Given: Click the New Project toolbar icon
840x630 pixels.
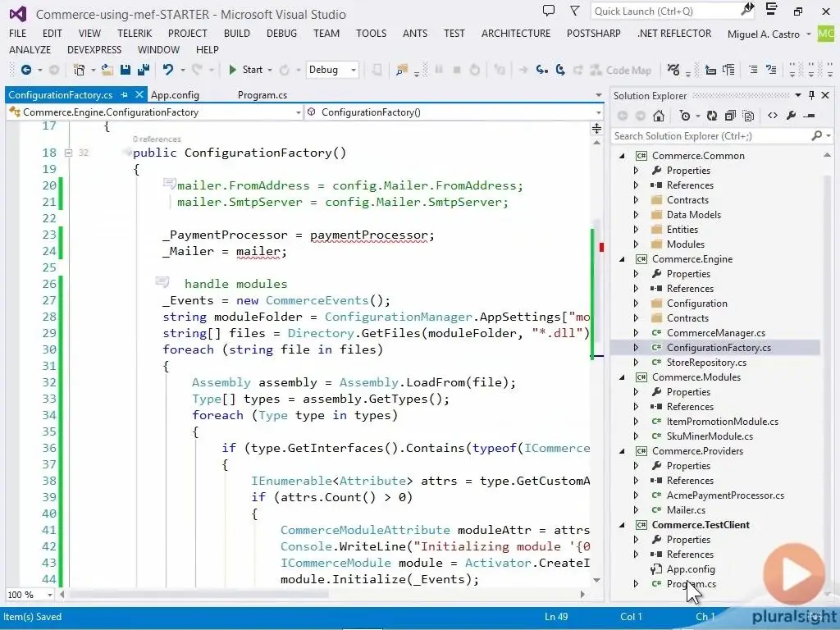Looking at the screenshot, I should click(80, 70).
